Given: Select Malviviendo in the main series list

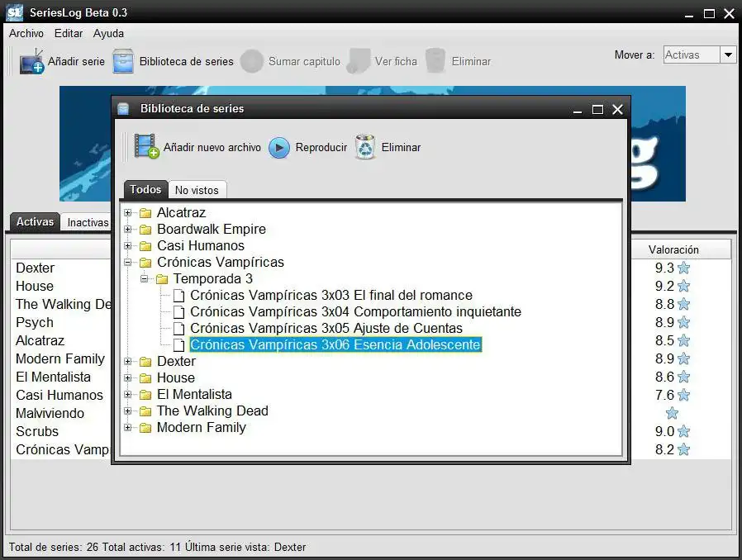Looking at the screenshot, I should point(50,413).
